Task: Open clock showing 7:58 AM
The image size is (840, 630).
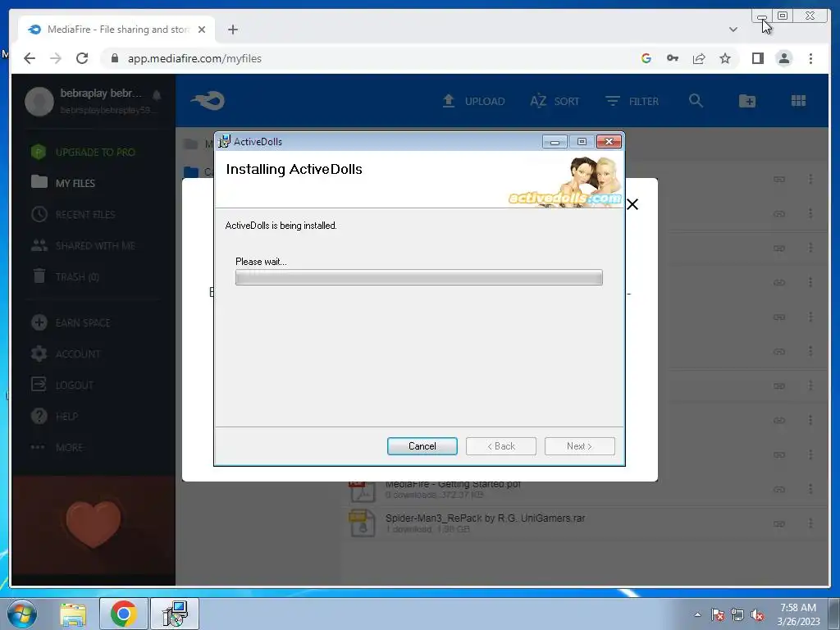Action: pos(798,614)
